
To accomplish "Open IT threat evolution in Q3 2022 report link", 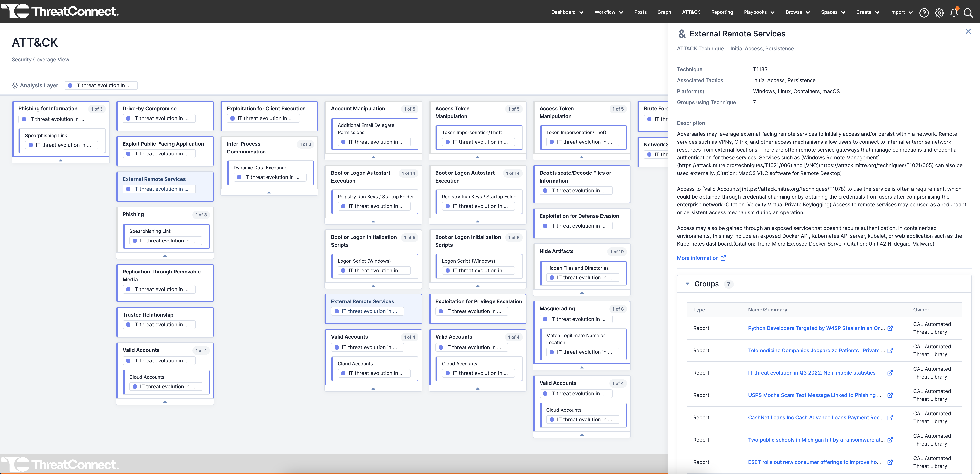I will coord(812,373).
